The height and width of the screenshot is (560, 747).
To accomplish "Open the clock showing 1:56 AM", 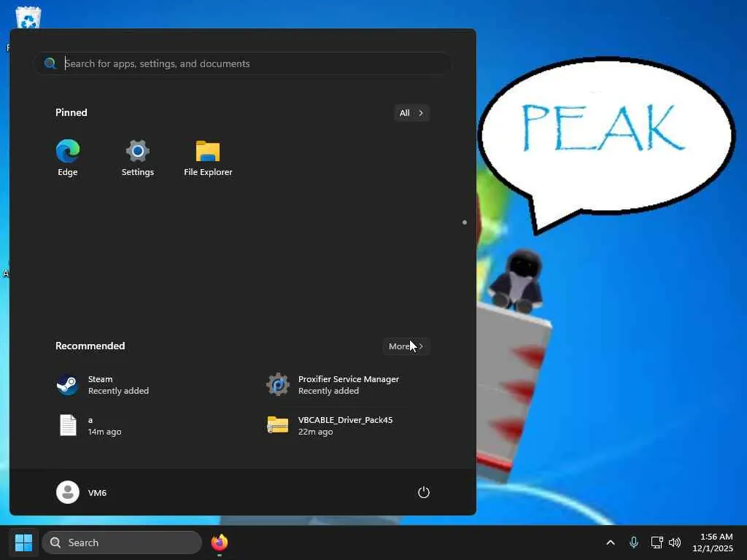I will 712,542.
